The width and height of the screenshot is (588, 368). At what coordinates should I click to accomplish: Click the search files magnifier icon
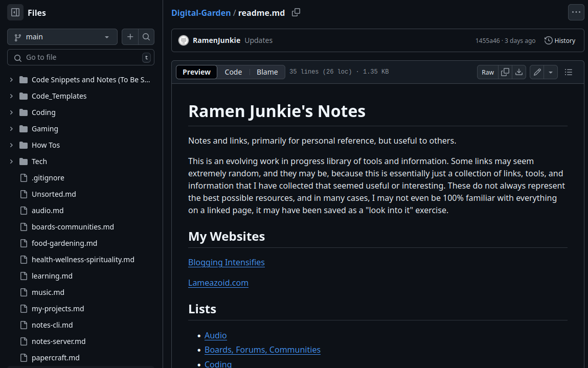tap(146, 37)
